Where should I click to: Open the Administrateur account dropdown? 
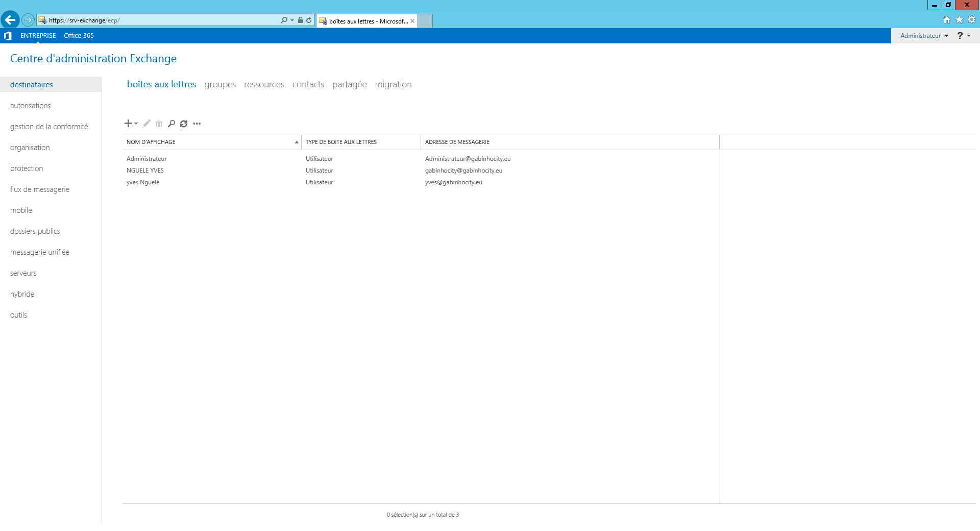pyautogui.click(x=924, y=36)
